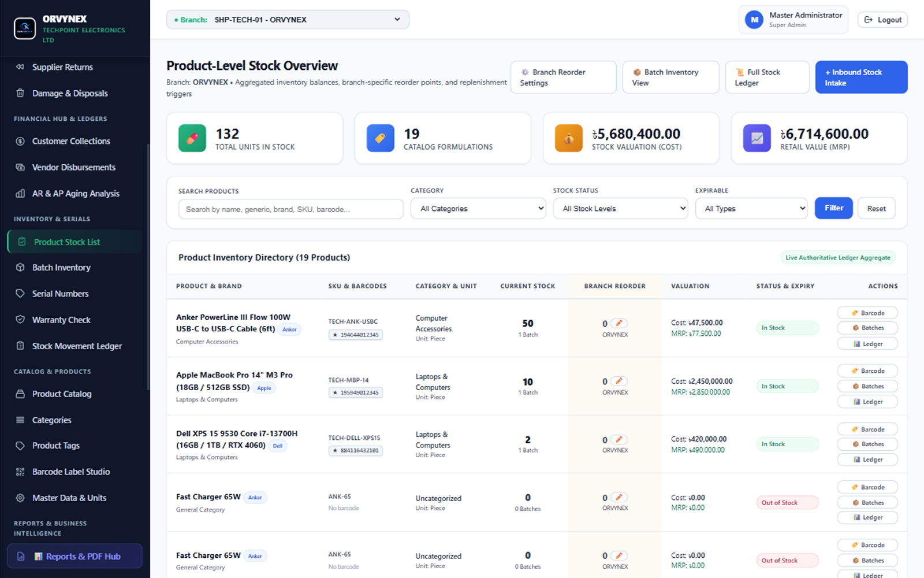924x578 pixels.
Task: Open Batch Inventory View button
Action: tap(670, 77)
